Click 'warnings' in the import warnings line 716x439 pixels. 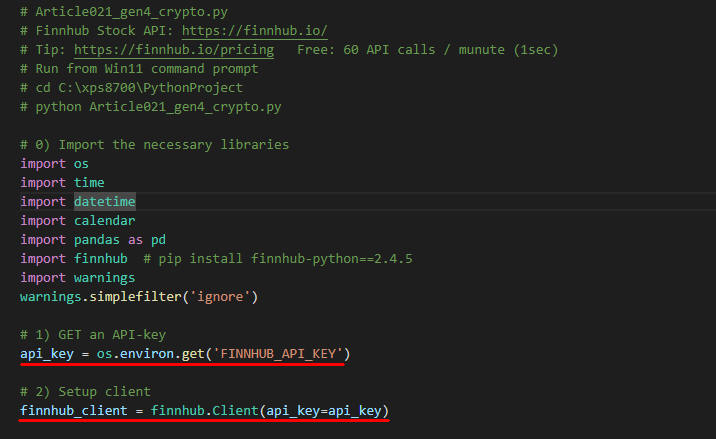[x=105, y=278]
